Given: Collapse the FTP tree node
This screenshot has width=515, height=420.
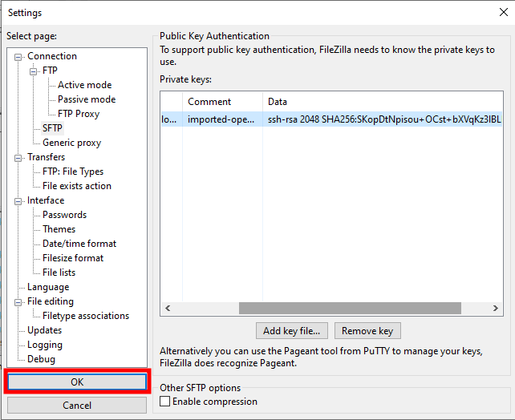Looking at the screenshot, I should coord(33,71).
